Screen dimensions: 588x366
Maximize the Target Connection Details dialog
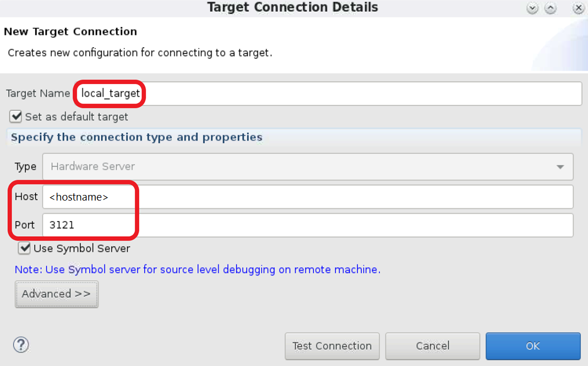[550, 8]
